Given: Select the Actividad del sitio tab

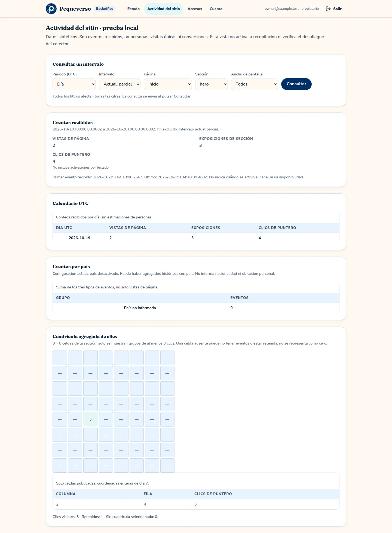Looking at the screenshot, I should pos(164,9).
